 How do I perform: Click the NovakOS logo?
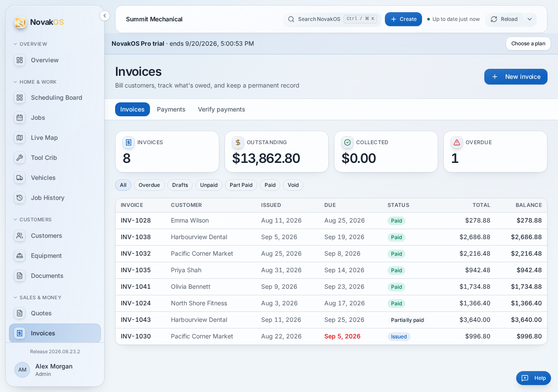[x=39, y=22]
